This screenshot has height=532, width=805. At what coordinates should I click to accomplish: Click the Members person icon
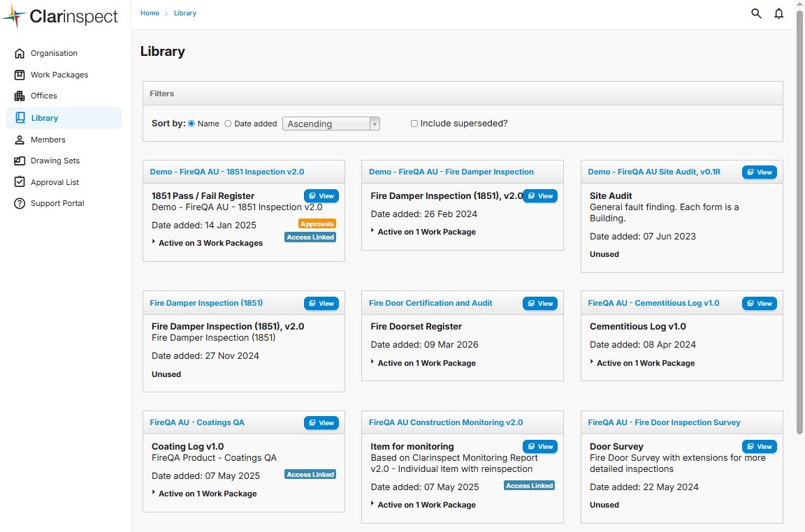pyautogui.click(x=20, y=140)
